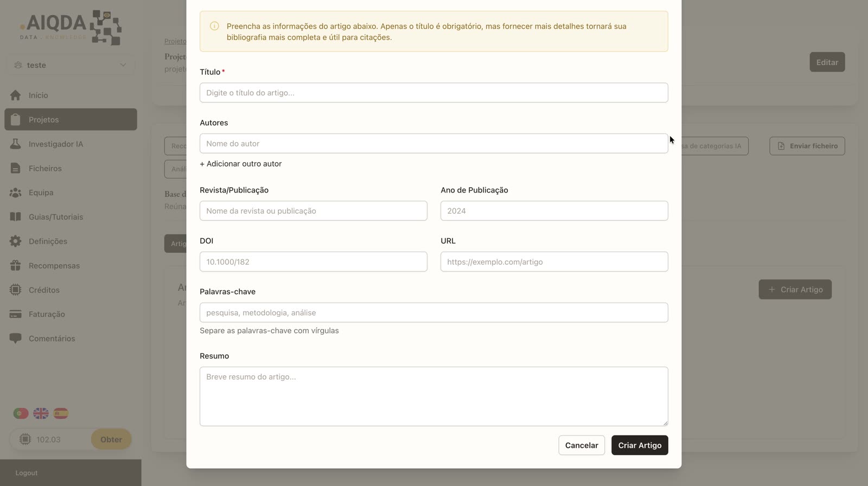Image resolution: width=868 pixels, height=486 pixels.
Task: Select the Ficheiros file icon
Action: click(15, 168)
